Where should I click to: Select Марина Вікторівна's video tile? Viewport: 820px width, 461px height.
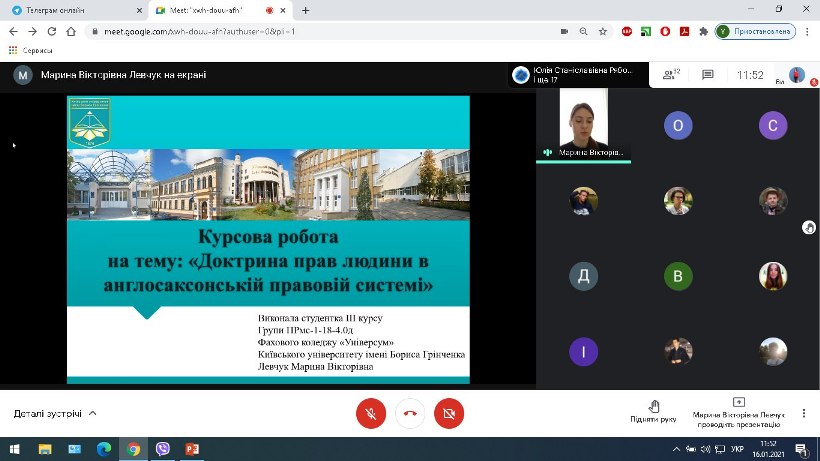coord(584,125)
